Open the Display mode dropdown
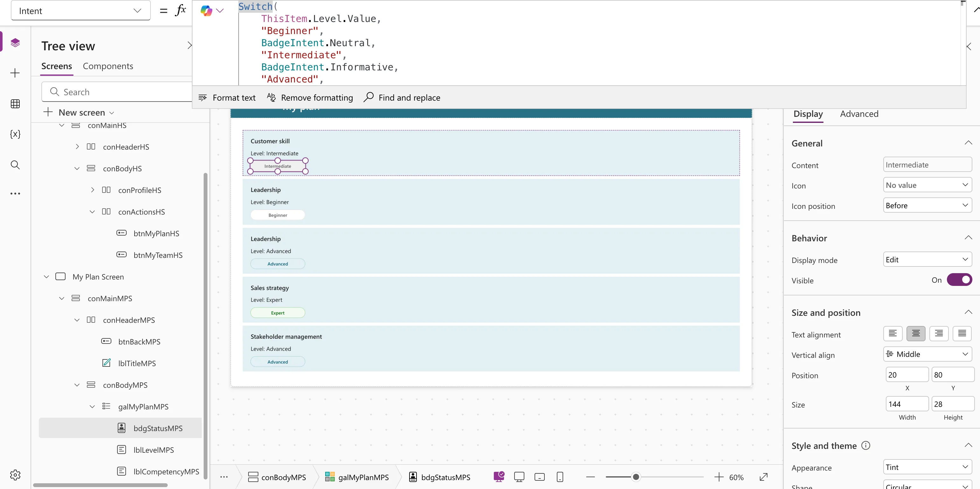This screenshot has width=980, height=489. [927, 259]
